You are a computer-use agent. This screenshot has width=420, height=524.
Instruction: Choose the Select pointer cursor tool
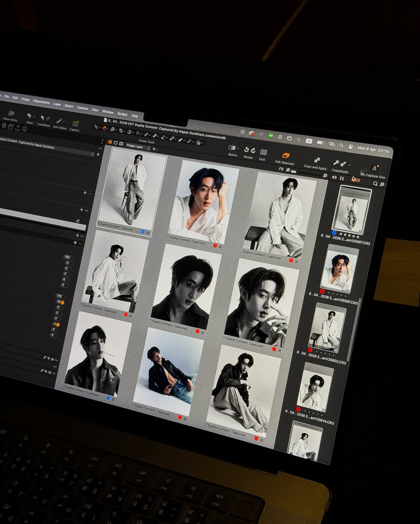pos(96,127)
